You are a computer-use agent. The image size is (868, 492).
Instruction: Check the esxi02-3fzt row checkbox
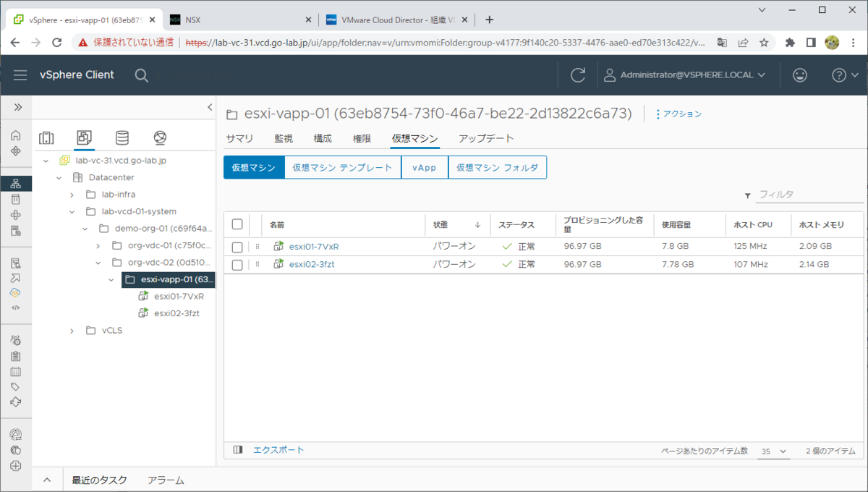[237, 265]
